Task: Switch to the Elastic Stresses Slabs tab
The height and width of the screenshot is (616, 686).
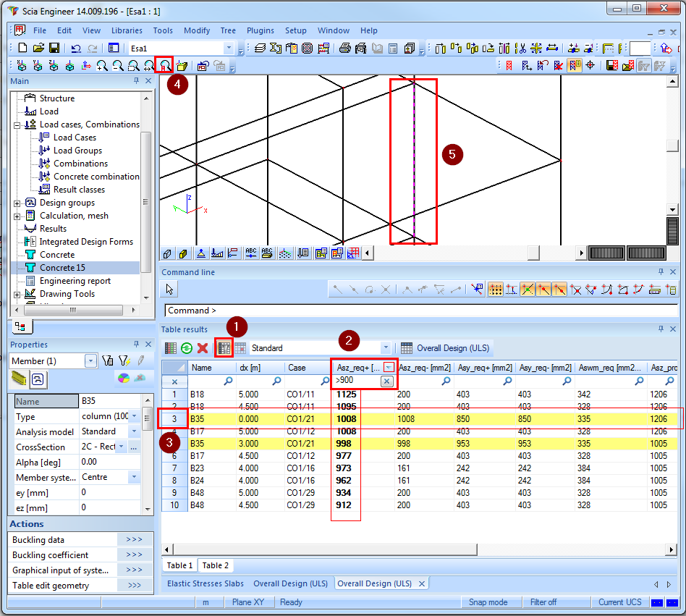Action: (x=205, y=583)
